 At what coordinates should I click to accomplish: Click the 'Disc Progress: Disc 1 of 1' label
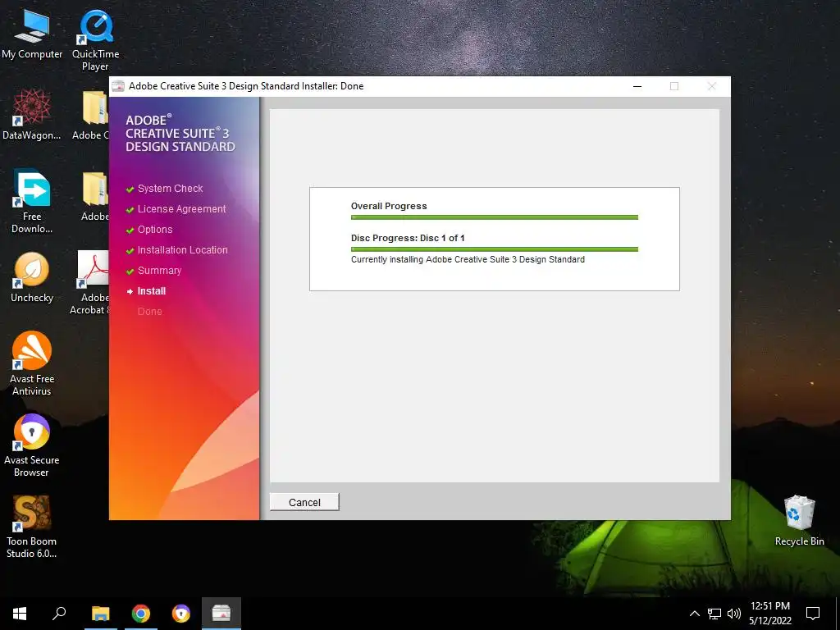pos(408,238)
